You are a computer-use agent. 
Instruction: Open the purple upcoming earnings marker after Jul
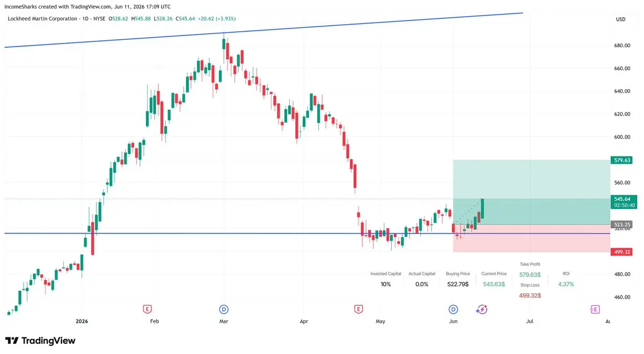[x=595, y=309]
